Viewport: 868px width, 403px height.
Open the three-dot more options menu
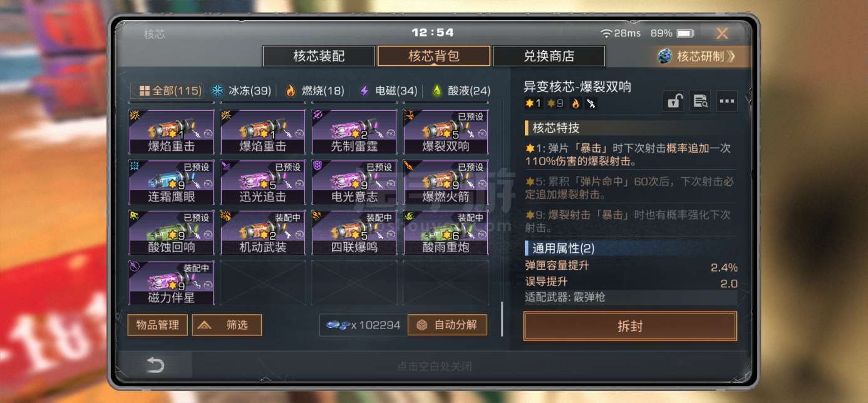point(726,101)
